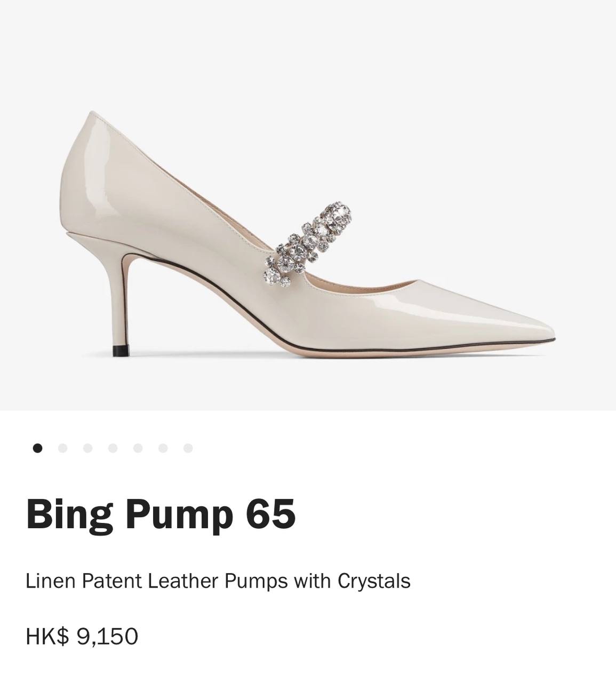Select the fourth product image dot
Screen dimensions: 616x683
pos(113,448)
